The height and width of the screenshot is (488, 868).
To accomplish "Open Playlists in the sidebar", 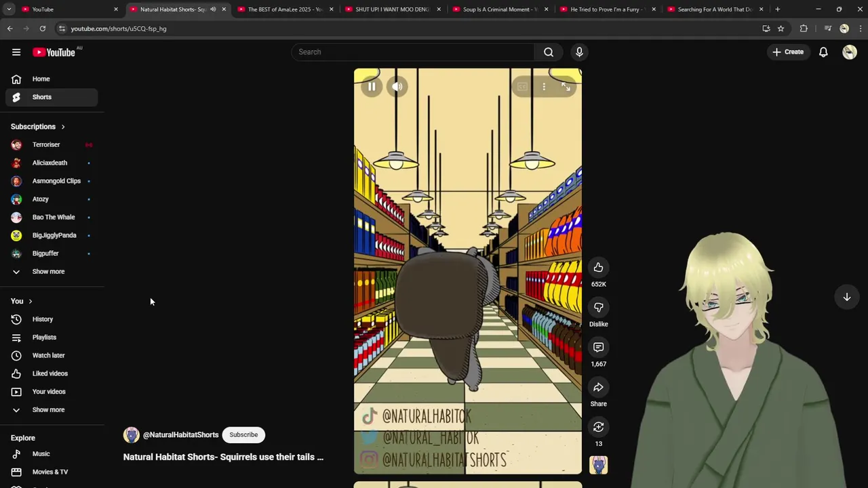I will (52, 338).
